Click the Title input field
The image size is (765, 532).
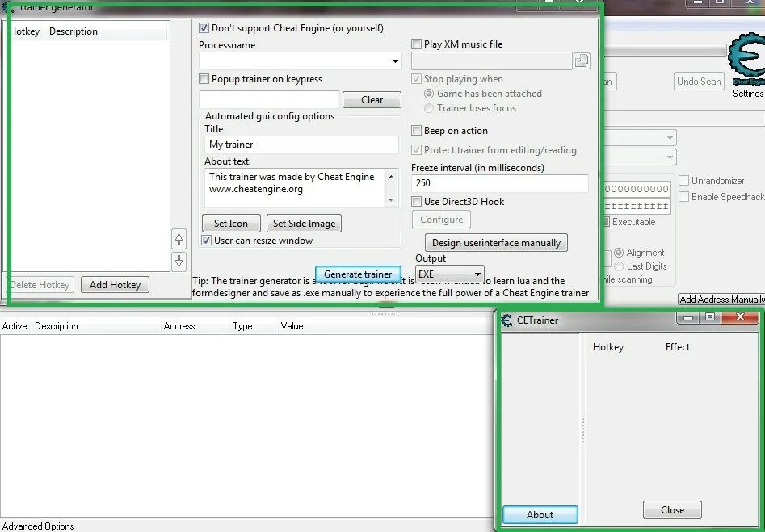click(x=301, y=145)
